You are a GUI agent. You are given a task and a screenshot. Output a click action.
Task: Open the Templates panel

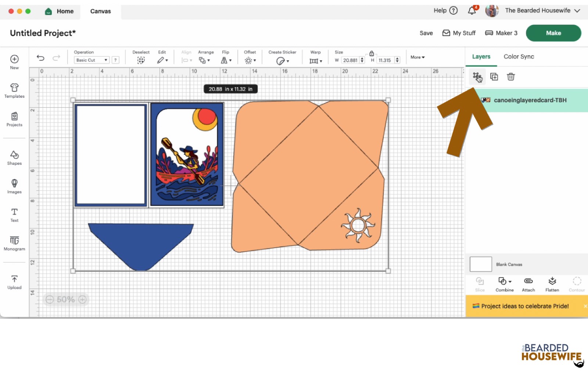coord(14,90)
